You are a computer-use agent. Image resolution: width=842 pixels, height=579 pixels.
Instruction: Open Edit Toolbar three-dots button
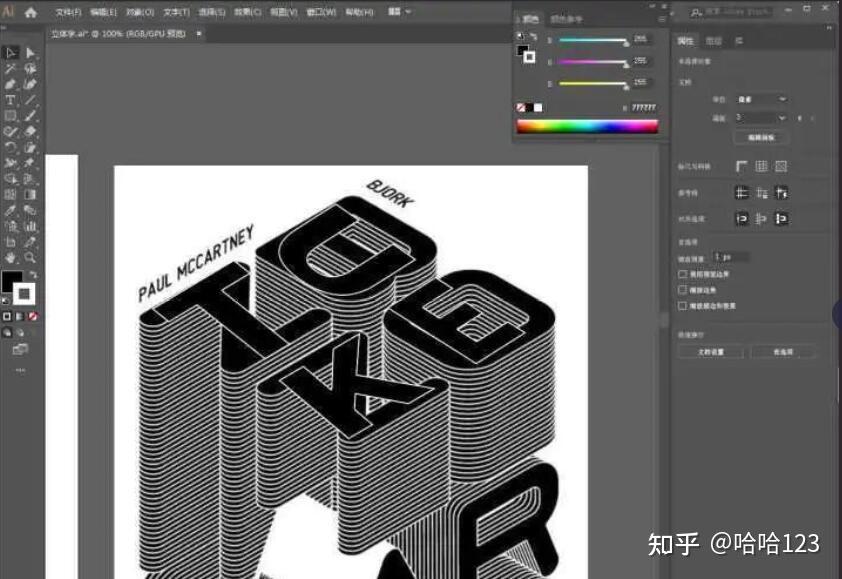click(x=20, y=370)
